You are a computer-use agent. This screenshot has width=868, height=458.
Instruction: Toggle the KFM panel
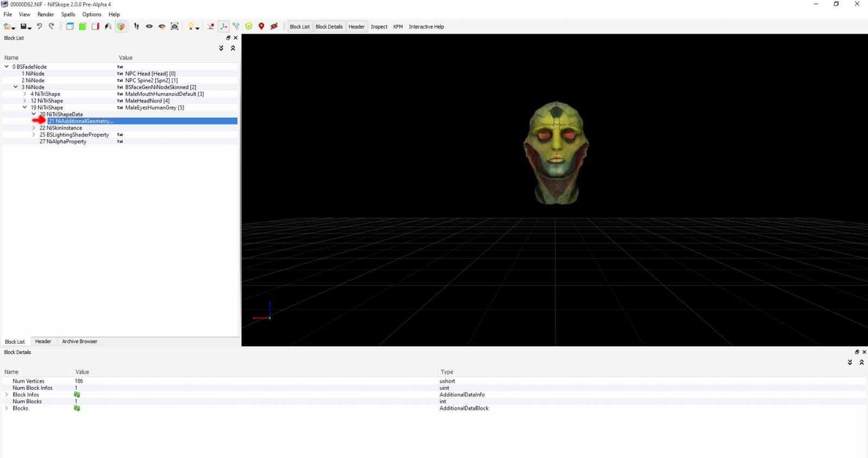(x=398, y=27)
